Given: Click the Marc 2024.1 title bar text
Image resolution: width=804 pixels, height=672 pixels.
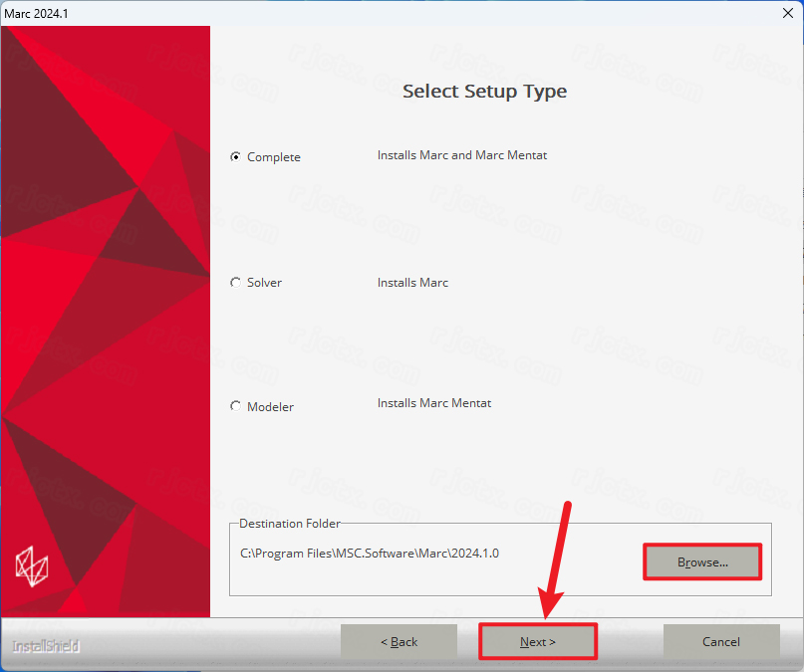Looking at the screenshot, I should (x=37, y=14).
